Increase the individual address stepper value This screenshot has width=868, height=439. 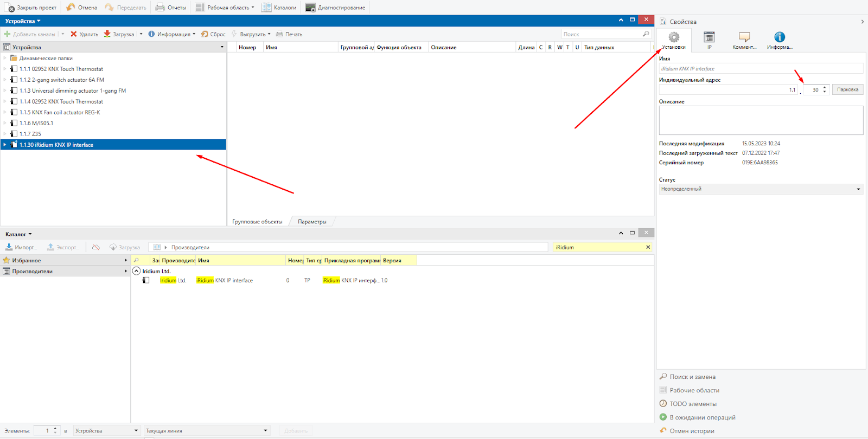pos(825,87)
